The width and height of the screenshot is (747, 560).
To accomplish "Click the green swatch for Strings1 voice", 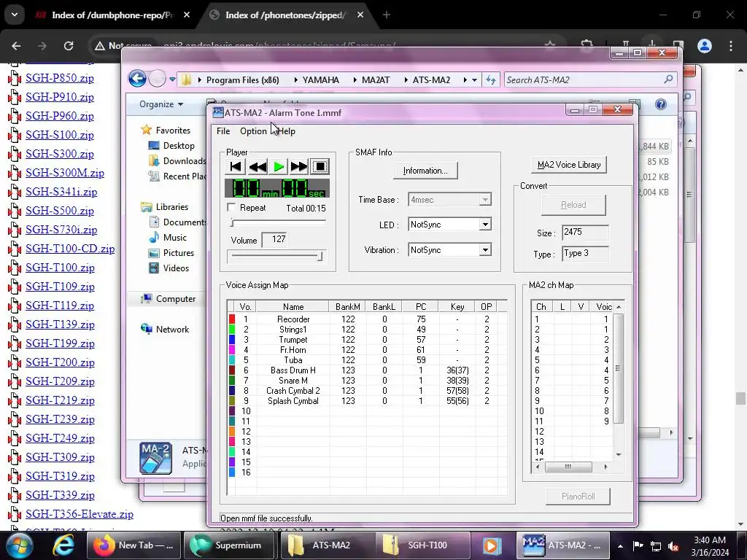I will pyautogui.click(x=232, y=330).
